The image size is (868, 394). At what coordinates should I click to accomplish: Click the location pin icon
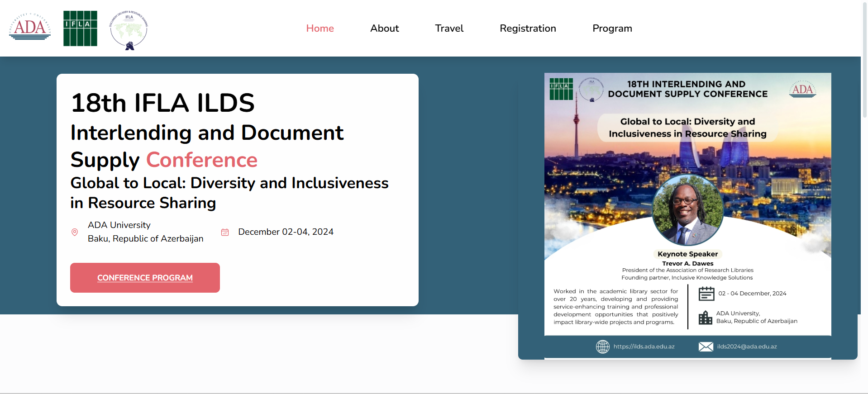click(75, 232)
